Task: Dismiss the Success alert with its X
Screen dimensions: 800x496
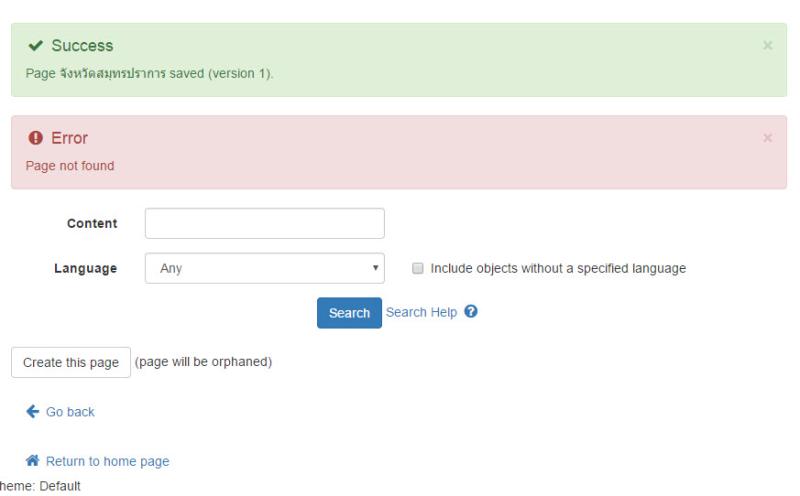Action: click(767, 45)
